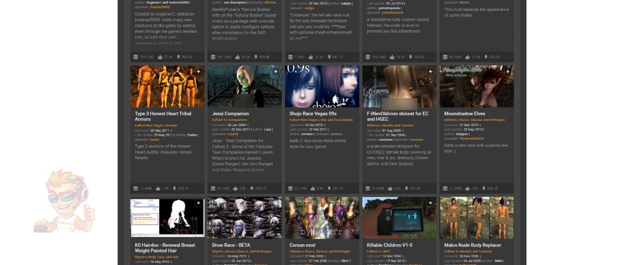Click uploader 'calyps' link
The height and width of the screenshot is (265, 644).
pos(309,8)
